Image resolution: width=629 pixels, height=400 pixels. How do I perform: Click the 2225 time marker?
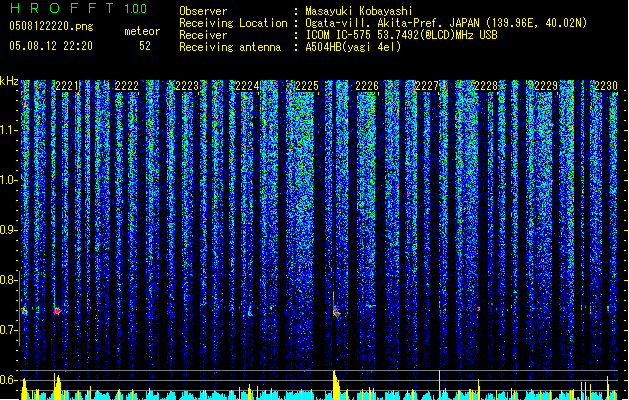pyautogui.click(x=307, y=86)
